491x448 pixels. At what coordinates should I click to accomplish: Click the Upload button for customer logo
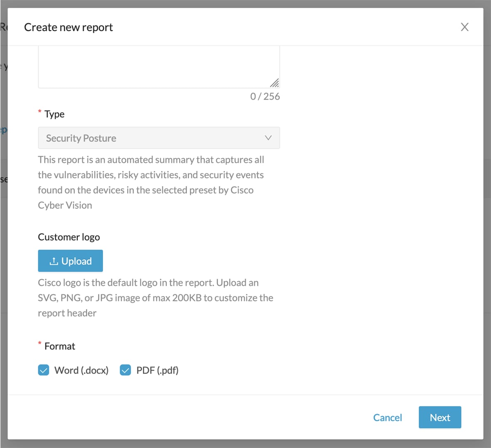click(x=70, y=261)
